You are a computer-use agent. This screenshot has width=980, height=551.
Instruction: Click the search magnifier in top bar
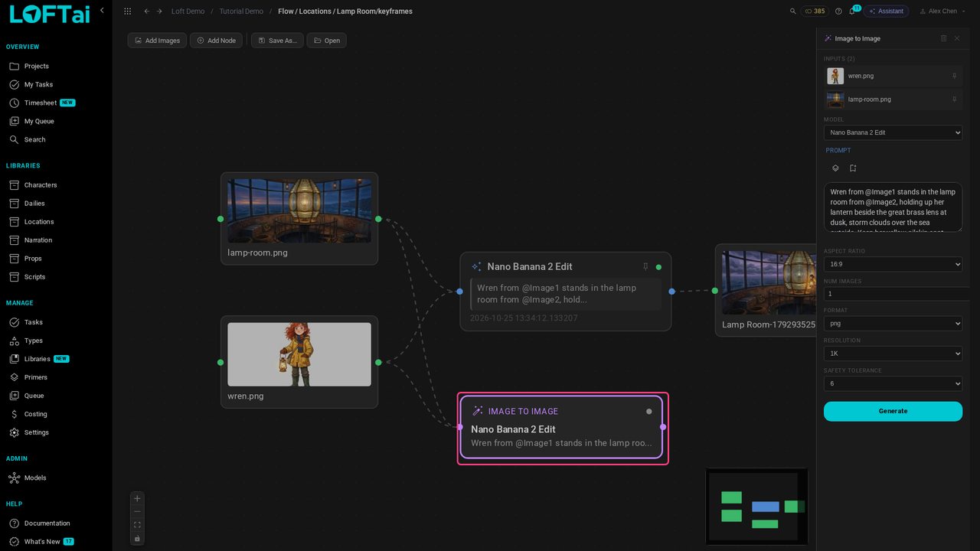[x=793, y=11]
